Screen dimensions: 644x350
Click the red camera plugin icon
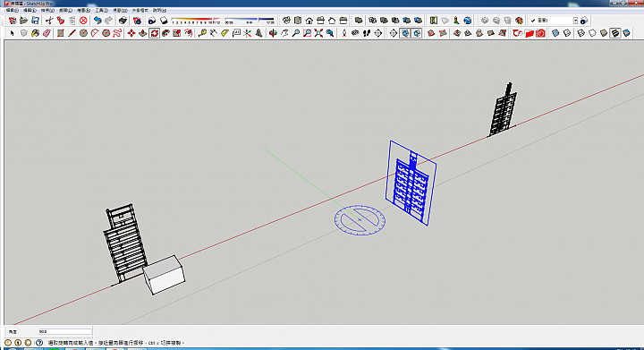[x=540, y=33]
